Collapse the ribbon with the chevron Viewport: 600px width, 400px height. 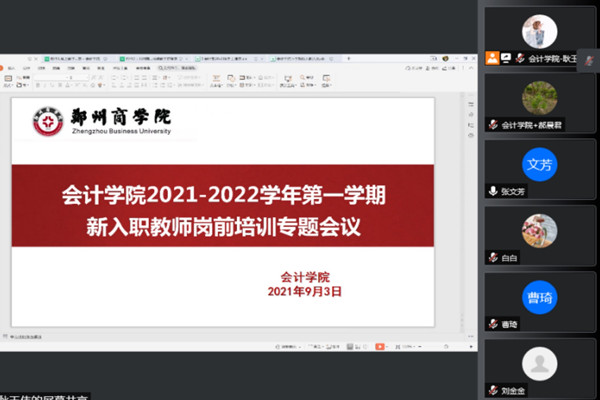[471, 68]
